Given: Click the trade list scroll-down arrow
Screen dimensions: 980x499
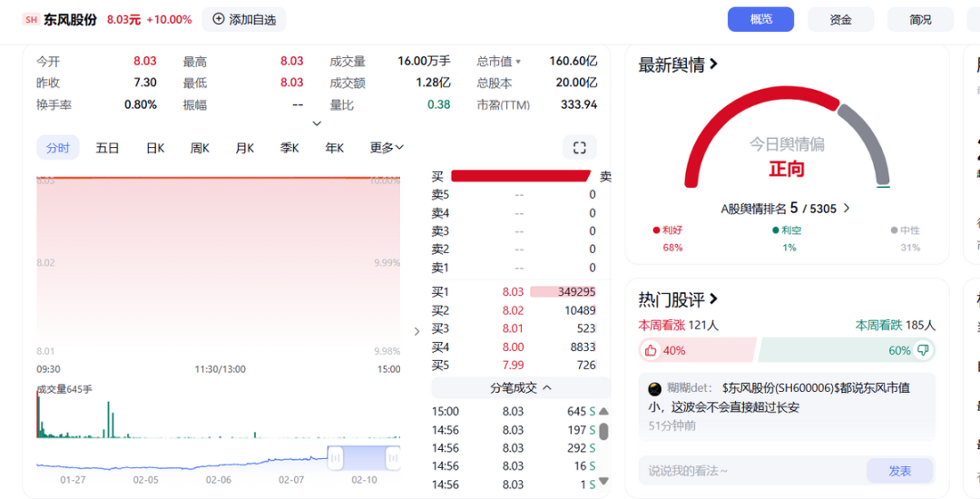Looking at the screenshot, I should (603, 481).
